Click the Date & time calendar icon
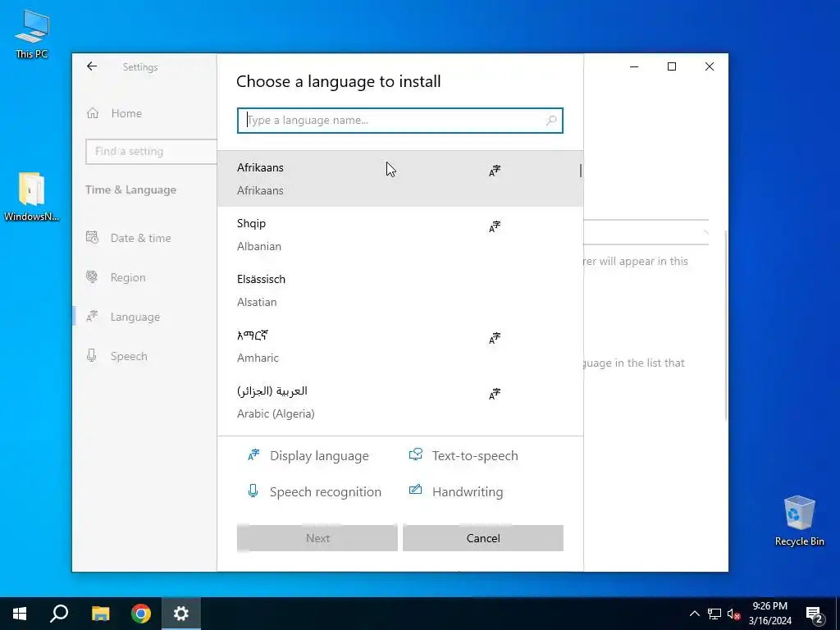Viewport: 840px width, 630px height. point(92,237)
